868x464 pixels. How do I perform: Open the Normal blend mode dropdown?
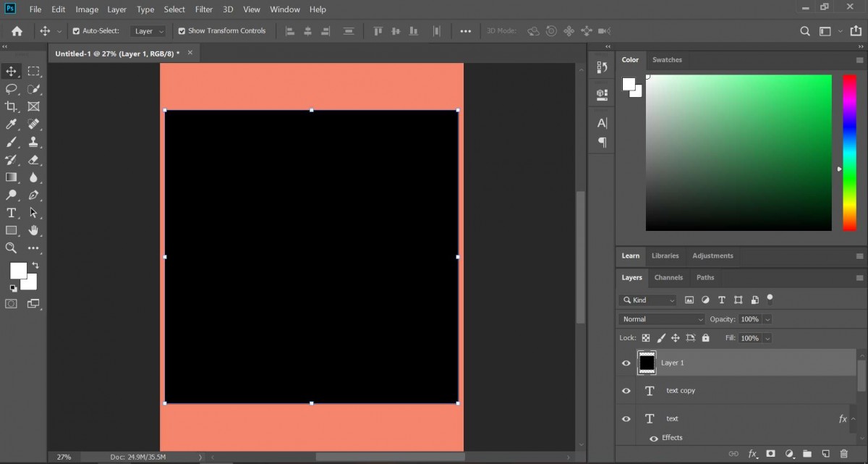tap(661, 319)
